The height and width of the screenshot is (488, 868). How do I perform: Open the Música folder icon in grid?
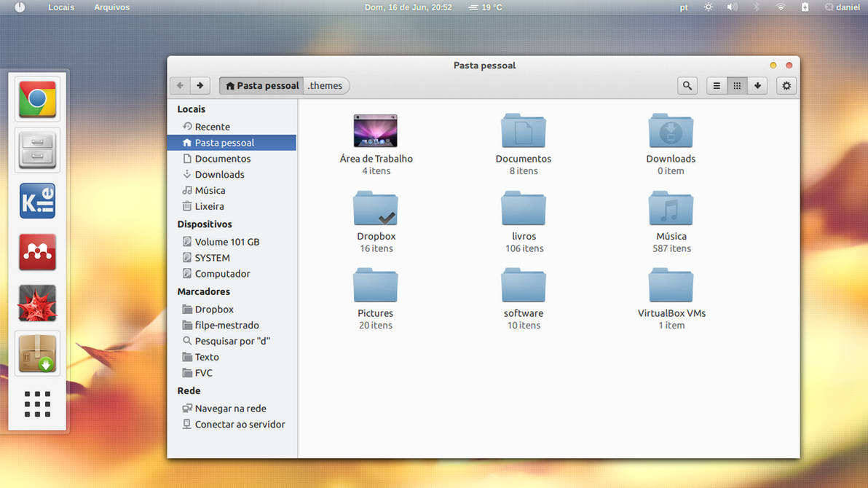(671, 208)
